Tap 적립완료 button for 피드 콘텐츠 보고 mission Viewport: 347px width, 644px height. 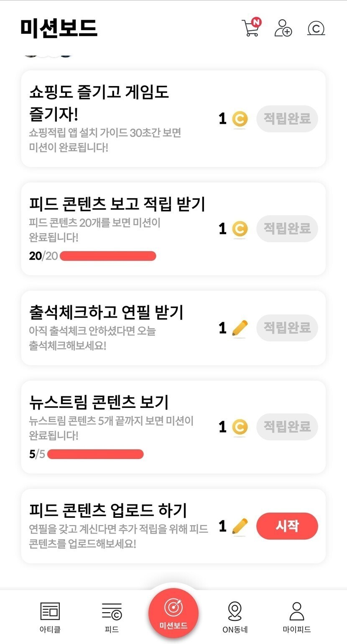[287, 229]
